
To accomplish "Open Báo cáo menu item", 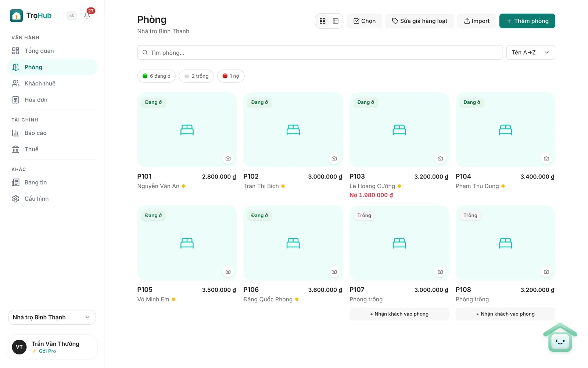I will 52,133.
